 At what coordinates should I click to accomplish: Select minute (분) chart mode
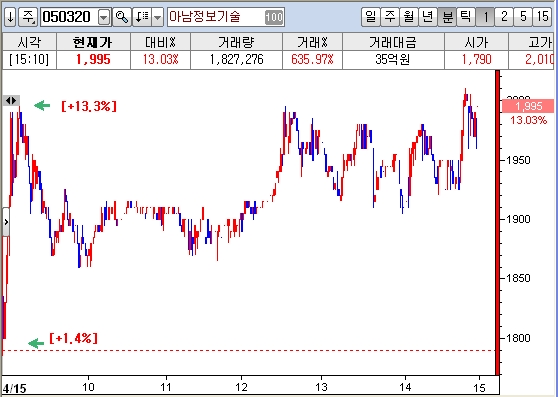[447, 17]
